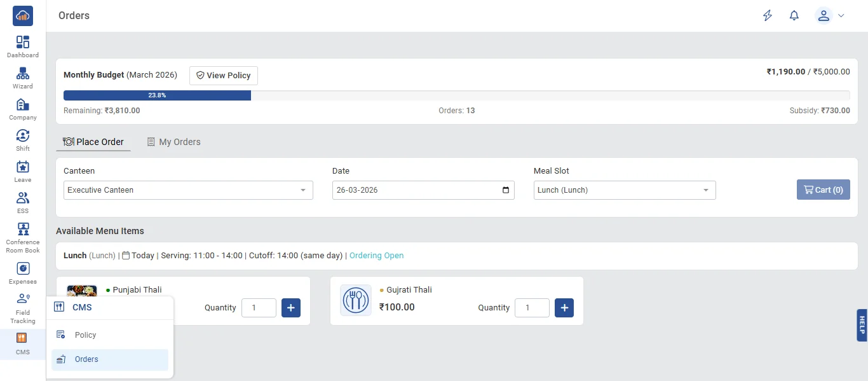The width and height of the screenshot is (868, 381).
Task: Click the Gujrati Thali ₹100.00 price
Action: (x=397, y=307)
